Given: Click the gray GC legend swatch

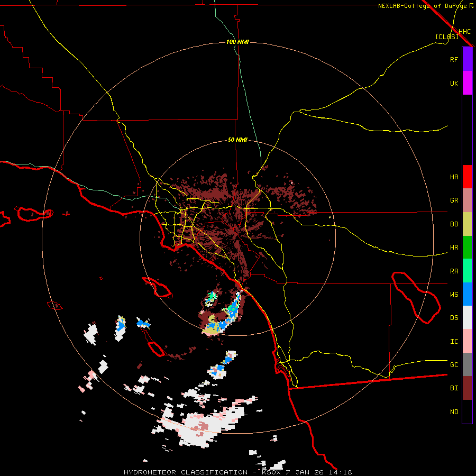Looking at the screenshot, I should [467, 364].
